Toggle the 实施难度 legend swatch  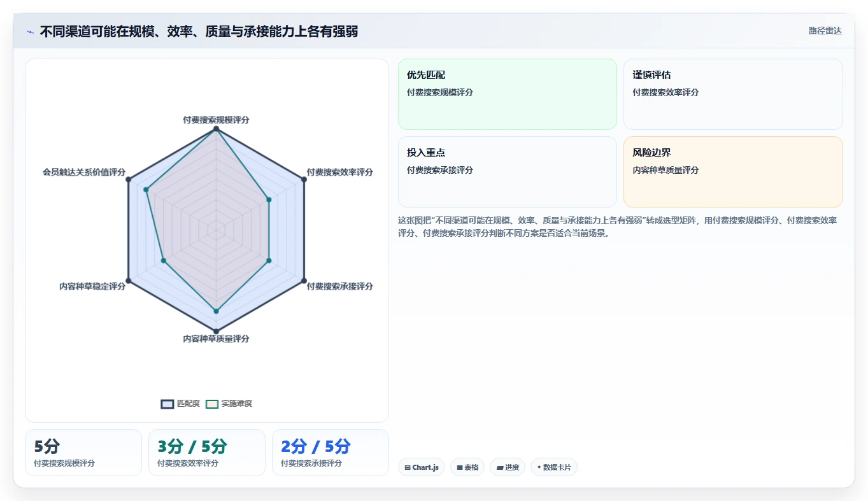pos(212,404)
